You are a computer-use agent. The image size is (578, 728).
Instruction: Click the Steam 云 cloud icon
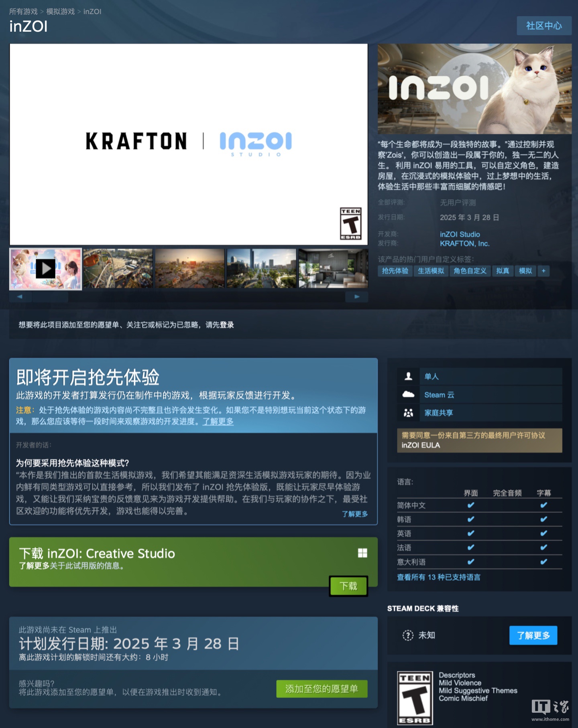click(408, 395)
